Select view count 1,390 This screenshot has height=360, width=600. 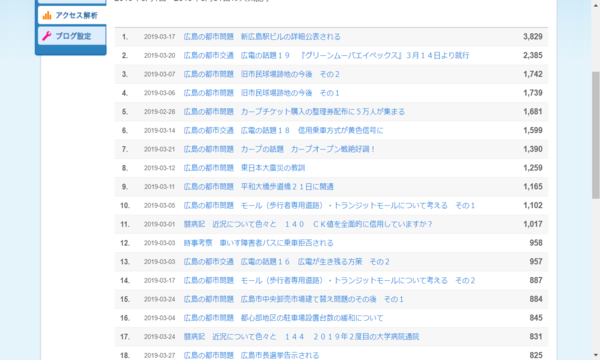pos(533,149)
